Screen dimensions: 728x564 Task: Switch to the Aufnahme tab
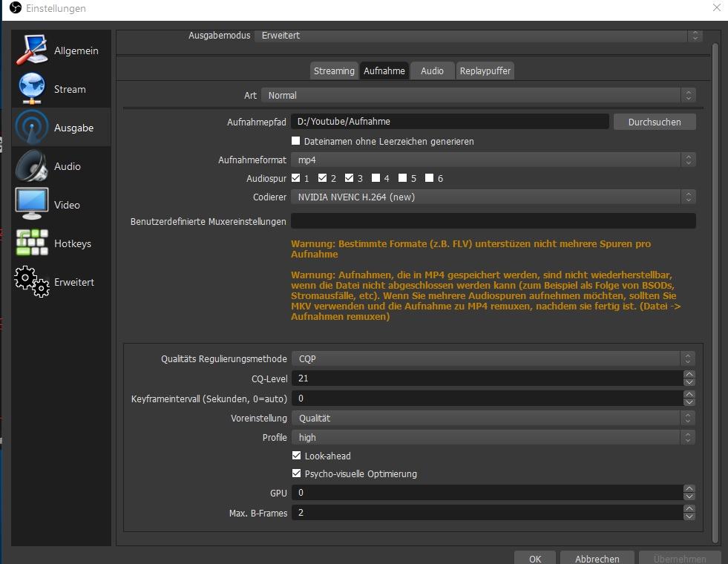pyautogui.click(x=384, y=70)
